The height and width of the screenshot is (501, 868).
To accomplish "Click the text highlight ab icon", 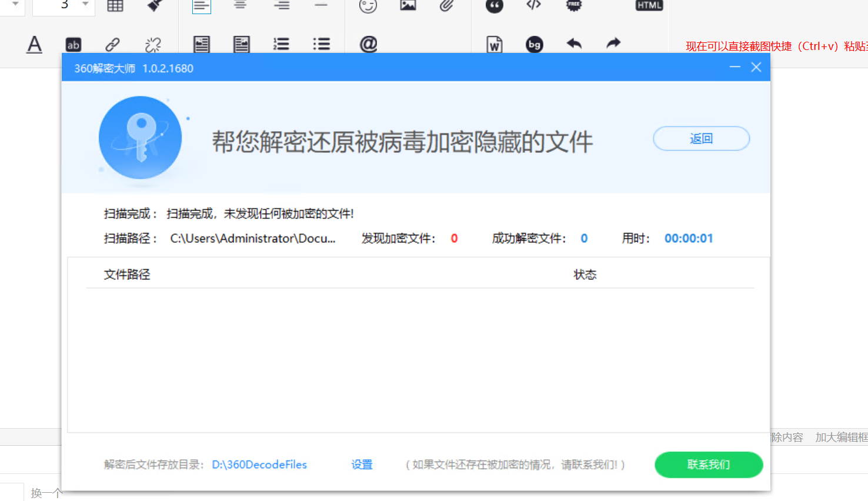I will coord(74,45).
